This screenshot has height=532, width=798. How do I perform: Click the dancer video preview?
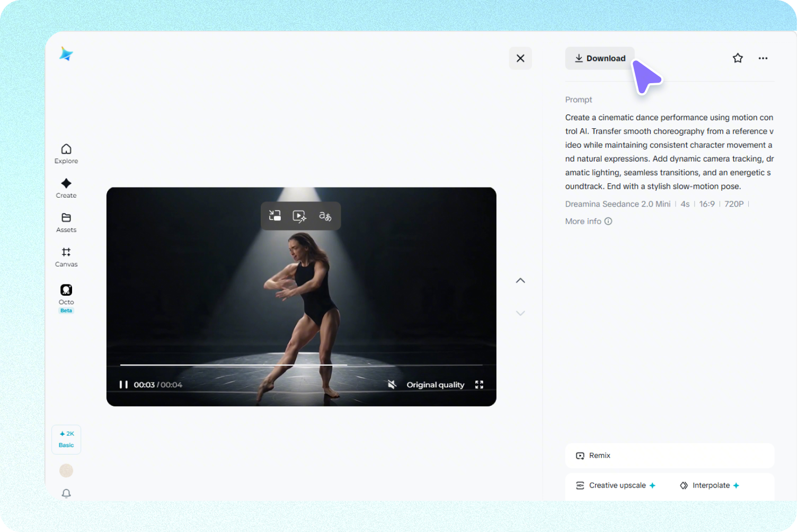tap(301, 297)
